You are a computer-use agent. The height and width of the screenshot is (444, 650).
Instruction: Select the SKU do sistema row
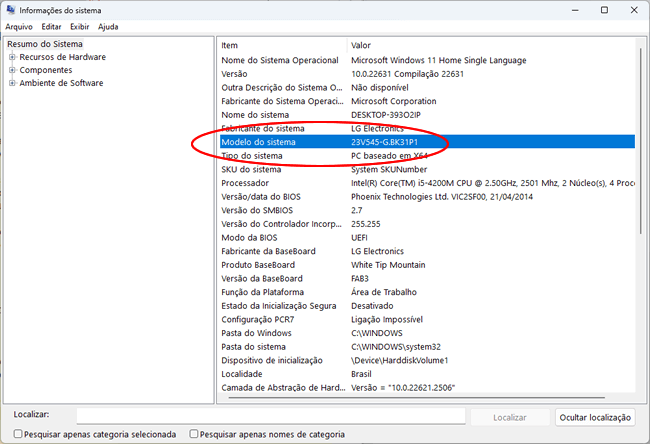(x=427, y=169)
